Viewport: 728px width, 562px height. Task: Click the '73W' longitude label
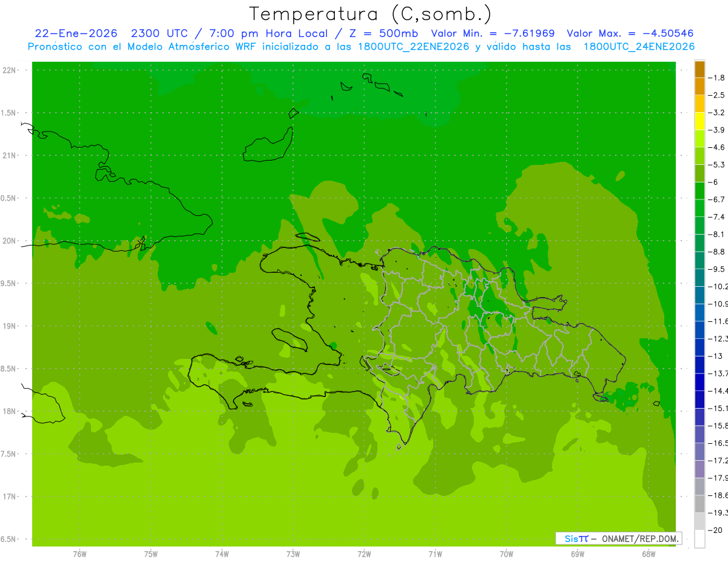[x=293, y=554]
